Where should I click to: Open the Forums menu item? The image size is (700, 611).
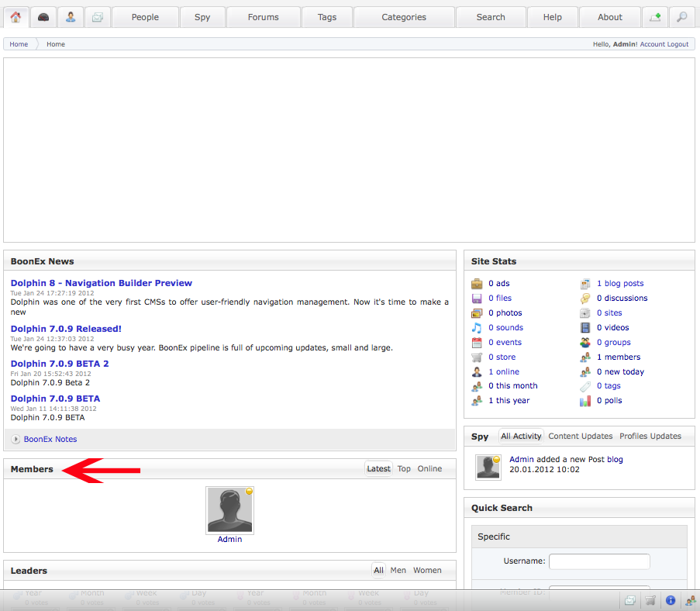tap(264, 17)
